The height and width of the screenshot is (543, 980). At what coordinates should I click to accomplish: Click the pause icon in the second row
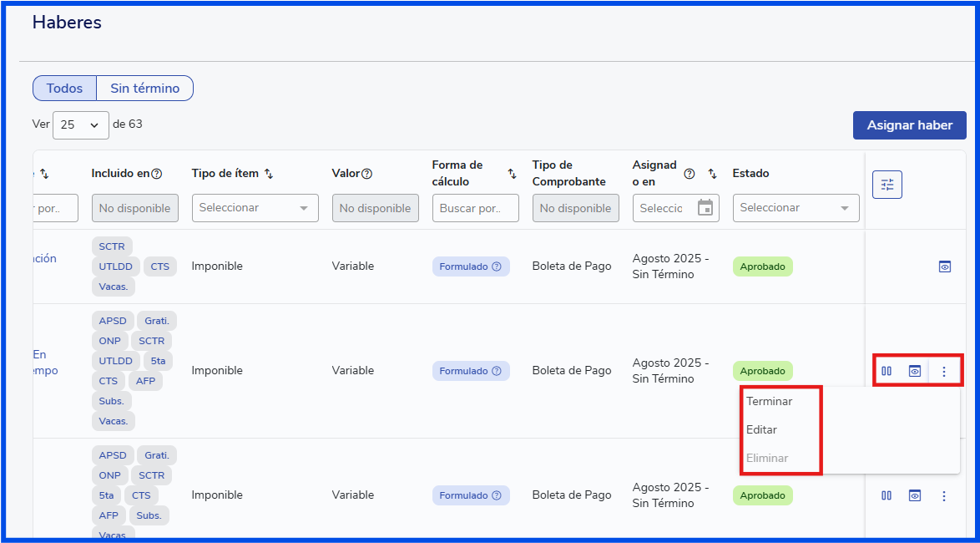click(887, 371)
